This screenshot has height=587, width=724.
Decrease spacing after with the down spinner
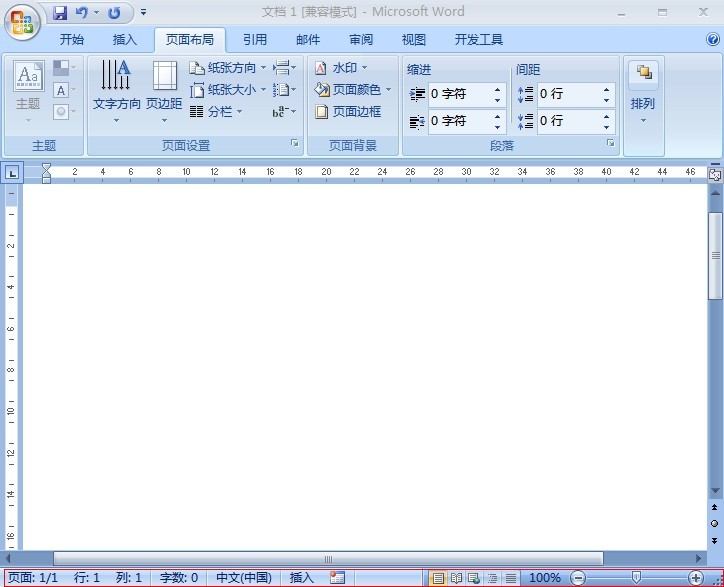coord(606,127)
